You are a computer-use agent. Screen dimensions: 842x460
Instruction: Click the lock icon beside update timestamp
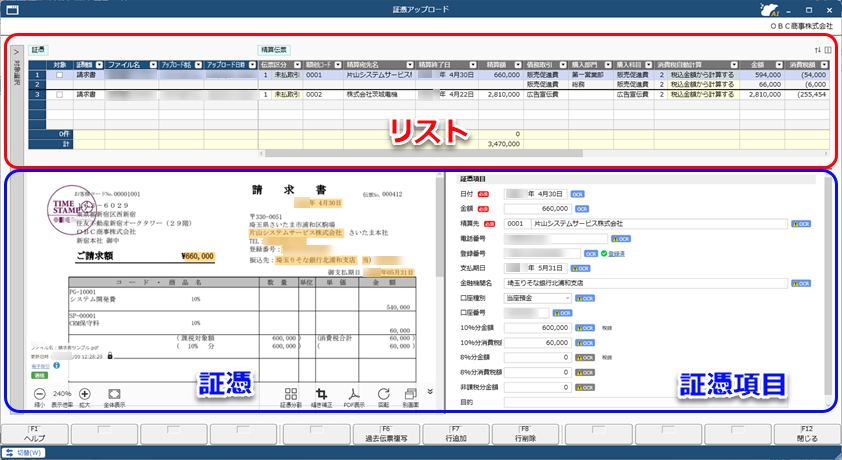pyautogui.click(x=110, y=356)
